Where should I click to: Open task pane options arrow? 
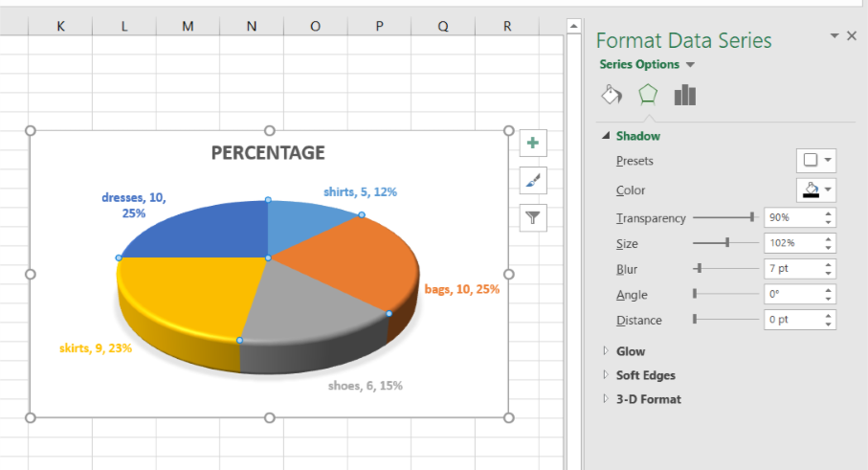tap(835, 36)
